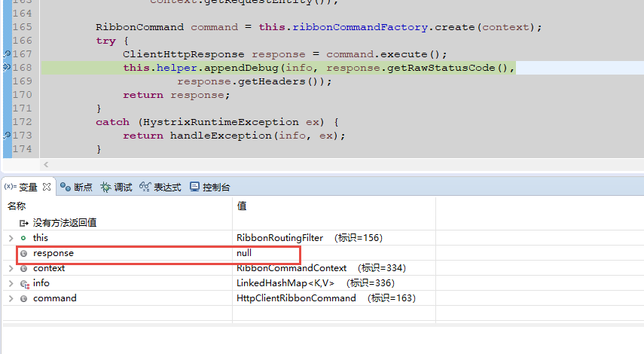Expand the 'this' variable node

click(x=11, y=238)
